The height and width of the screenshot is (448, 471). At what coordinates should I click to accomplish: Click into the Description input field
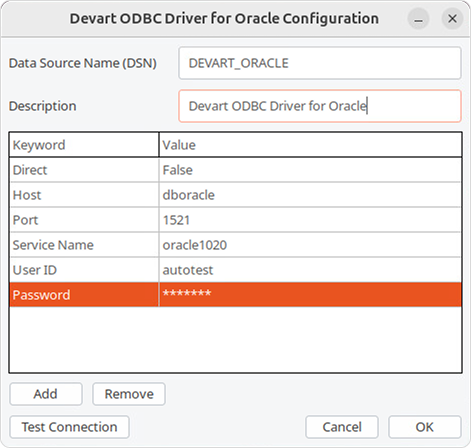coord(320,106)
